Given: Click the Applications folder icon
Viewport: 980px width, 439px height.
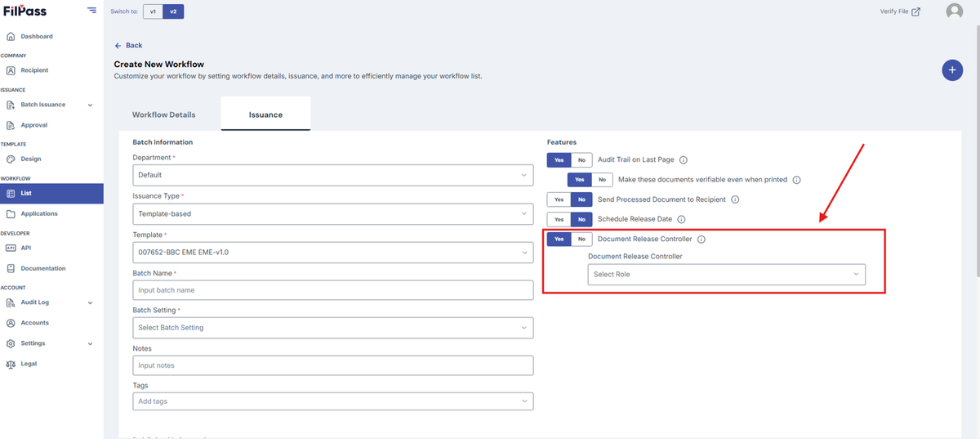Looking at the screenshot, I should click(11, 213).
